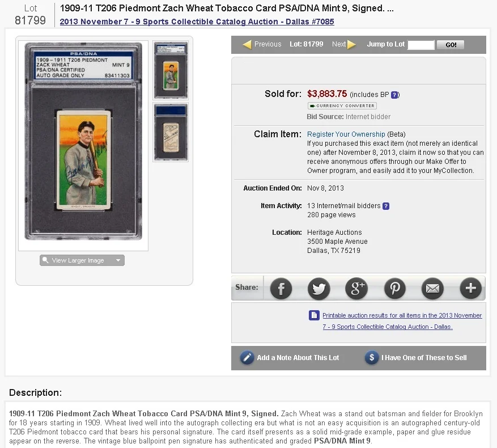Email this lot using the envelope icon
The image size is (497, 448).
tap(432, 289)
